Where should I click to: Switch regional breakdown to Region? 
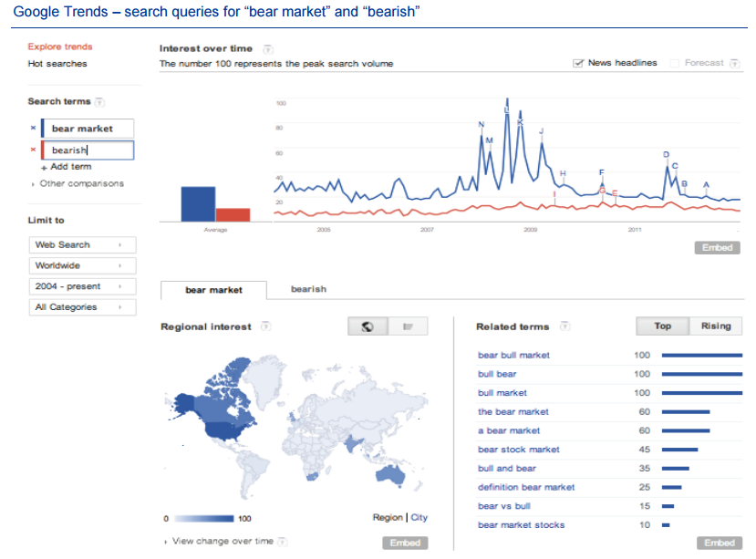coord(388,517)
